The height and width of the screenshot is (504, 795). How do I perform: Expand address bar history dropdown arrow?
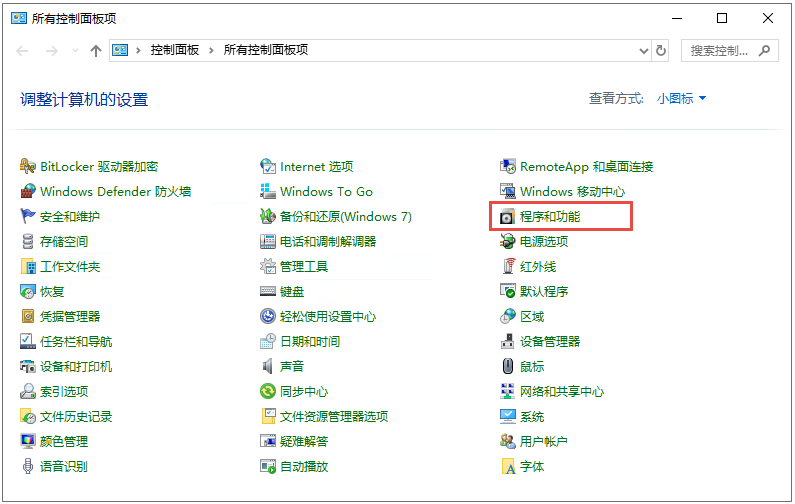click(x=643, y=51)
